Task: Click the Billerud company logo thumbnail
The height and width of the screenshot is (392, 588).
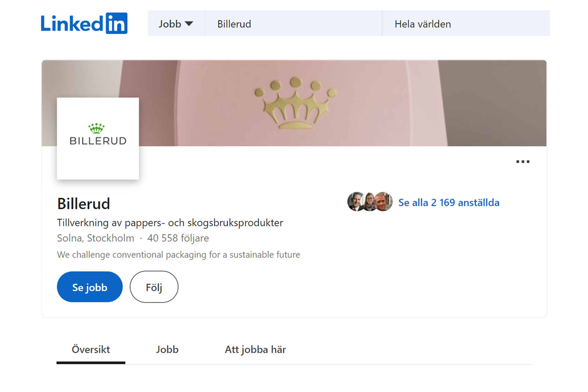Action: 98,138
